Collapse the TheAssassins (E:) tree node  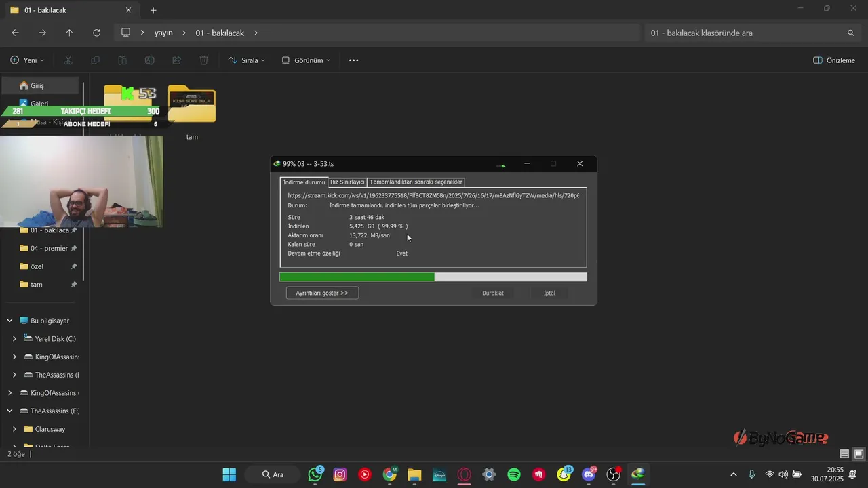click(9, 411)
